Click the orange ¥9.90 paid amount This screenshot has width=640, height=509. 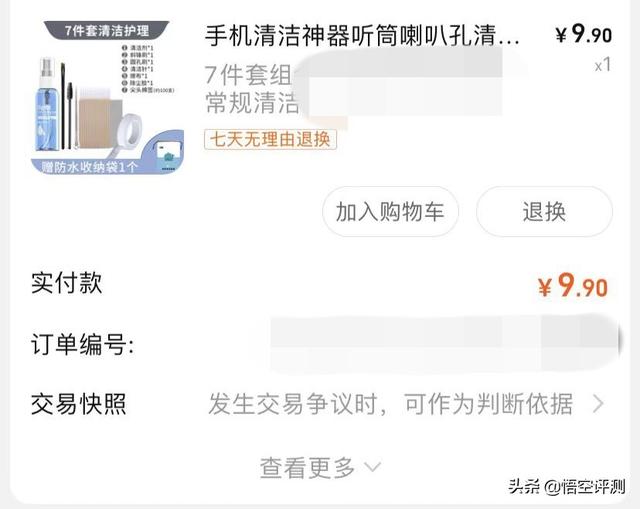click(573, 285)
